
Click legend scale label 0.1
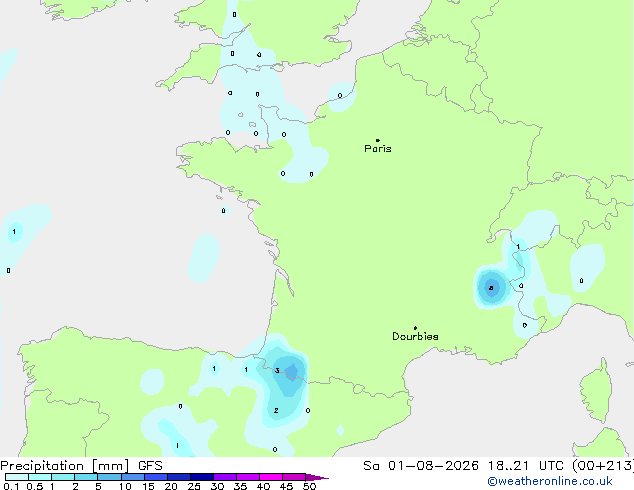[x=11, y=486]
